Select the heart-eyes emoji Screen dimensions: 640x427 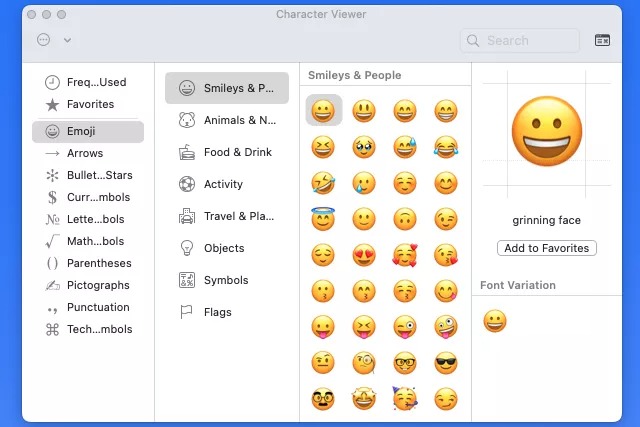(x=364, y=255)
